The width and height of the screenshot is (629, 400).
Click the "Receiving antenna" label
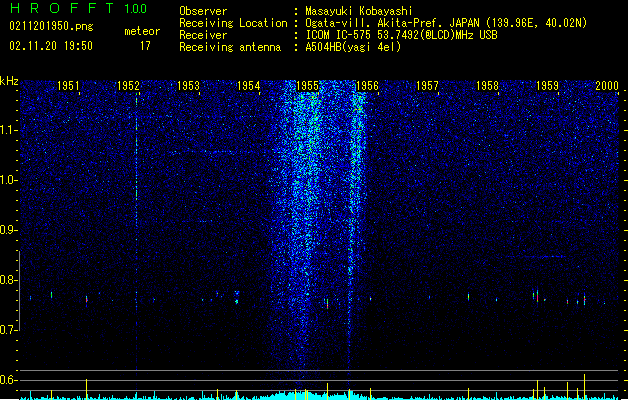click(230, 47)
